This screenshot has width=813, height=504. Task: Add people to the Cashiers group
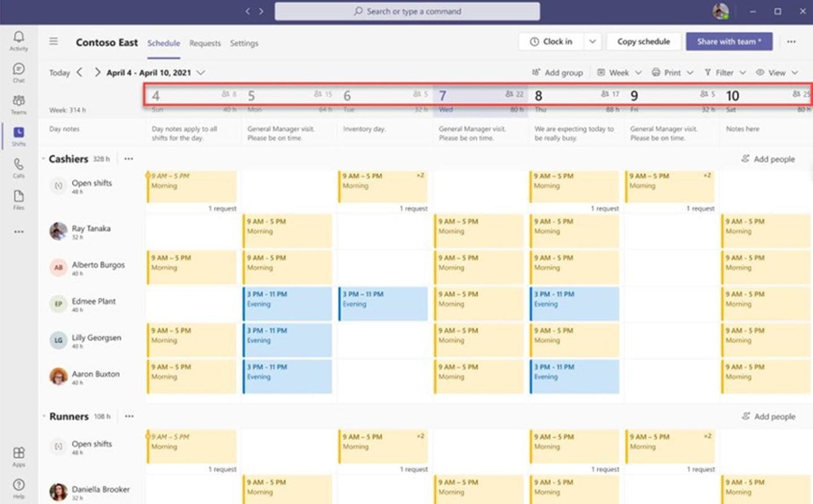tap(768, 159)
